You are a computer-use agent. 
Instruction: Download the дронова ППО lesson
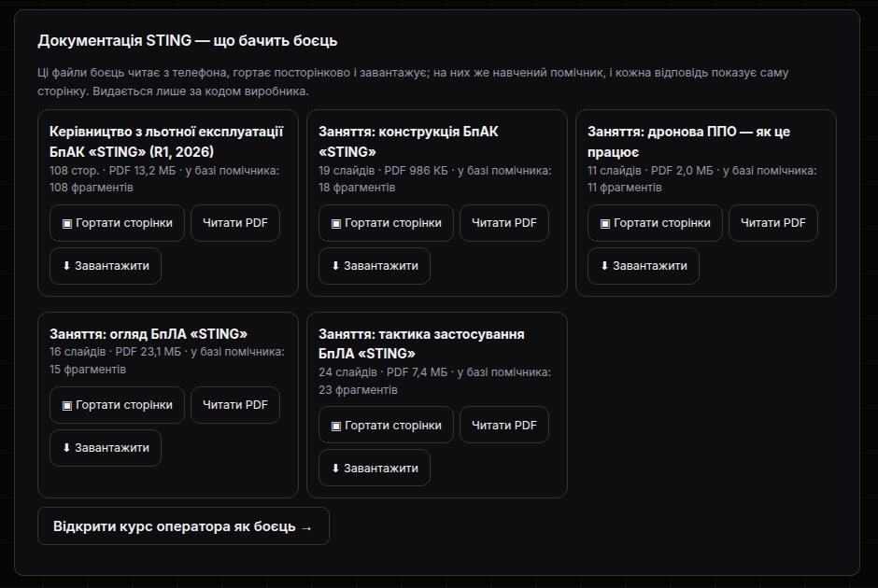644,266
